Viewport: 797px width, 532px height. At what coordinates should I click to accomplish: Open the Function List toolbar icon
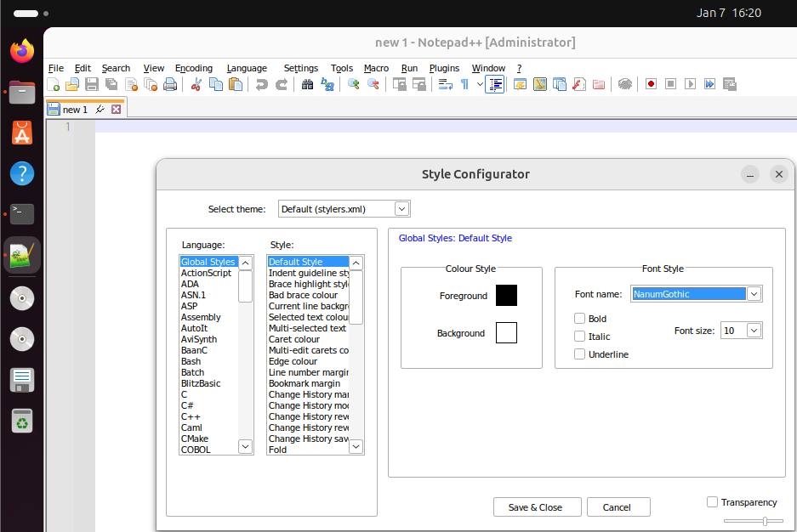point(579,84)
